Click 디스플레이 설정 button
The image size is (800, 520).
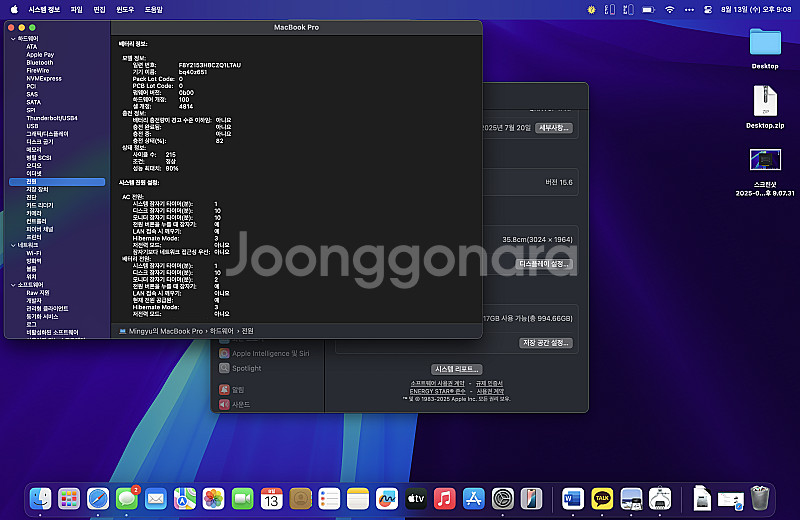544,264
